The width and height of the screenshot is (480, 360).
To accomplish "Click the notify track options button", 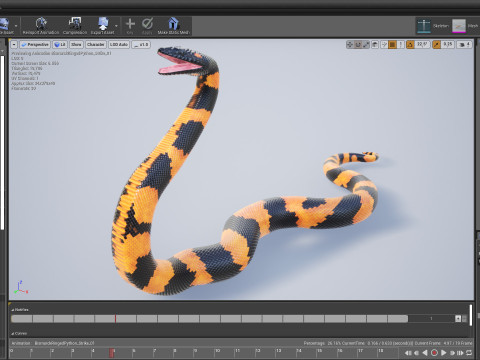I will click(x=458, y=319).
